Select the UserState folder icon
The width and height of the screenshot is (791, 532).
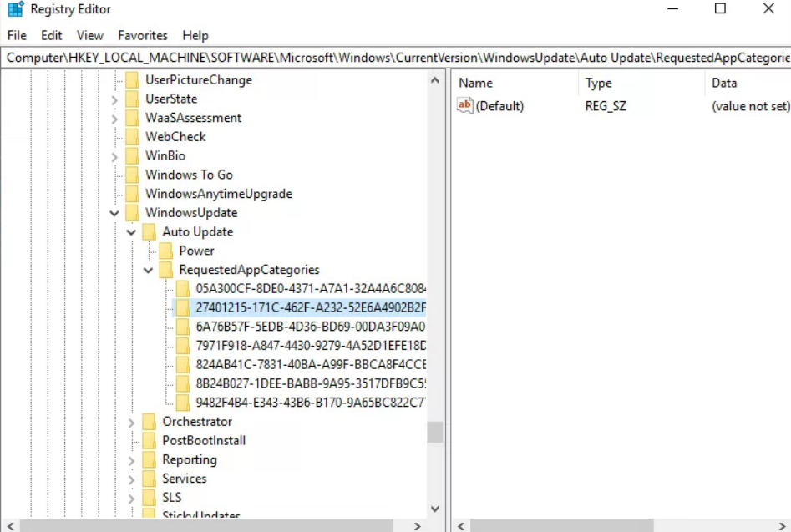click(x=132, y=99)
